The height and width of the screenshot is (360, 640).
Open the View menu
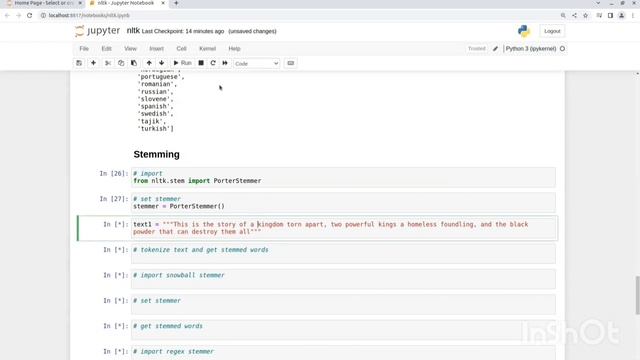(x=130, y=49)
